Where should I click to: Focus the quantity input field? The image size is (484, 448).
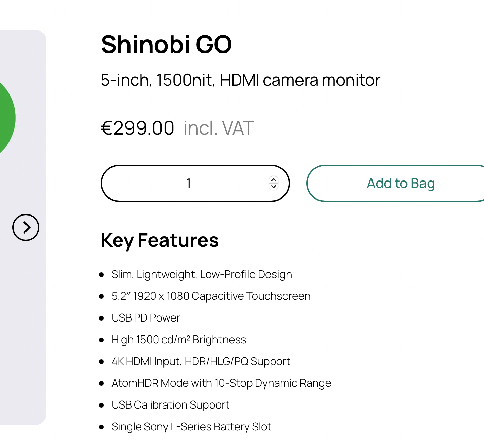click(189, 184)
